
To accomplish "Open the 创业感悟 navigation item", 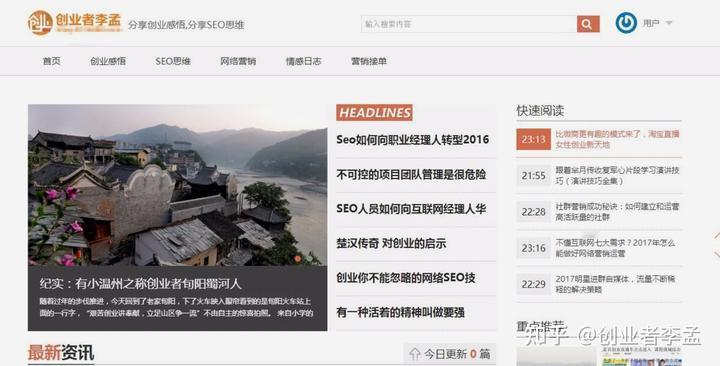I will (x=108, y=61).
